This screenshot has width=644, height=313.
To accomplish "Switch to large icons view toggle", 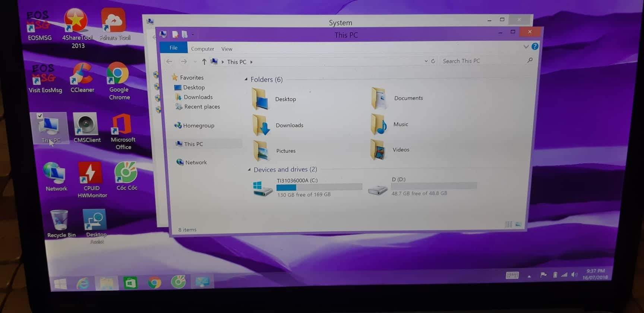I will [x=518, y=224].
